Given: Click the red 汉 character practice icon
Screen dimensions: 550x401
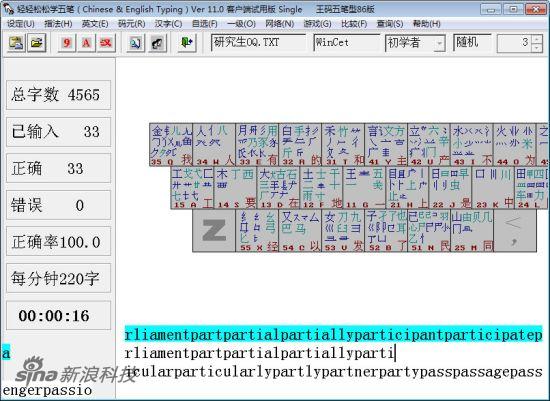Looking at the screenshot, I should tap(106, 43).
